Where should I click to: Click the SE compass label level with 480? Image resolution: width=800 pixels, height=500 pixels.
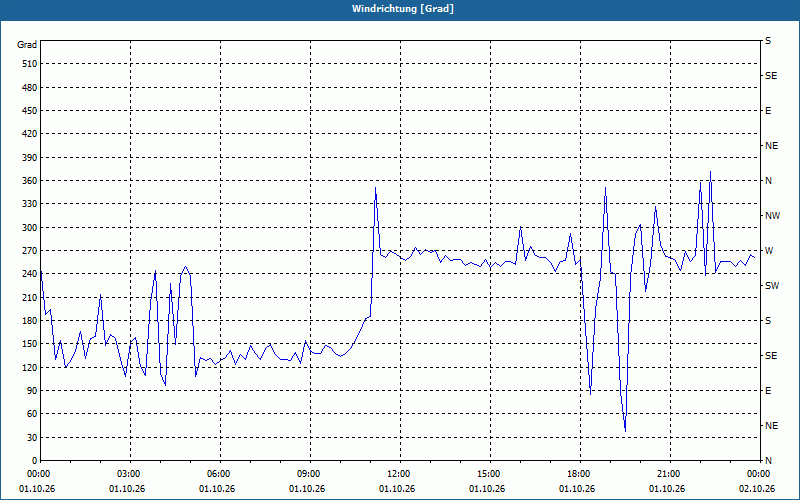[771, 76]
